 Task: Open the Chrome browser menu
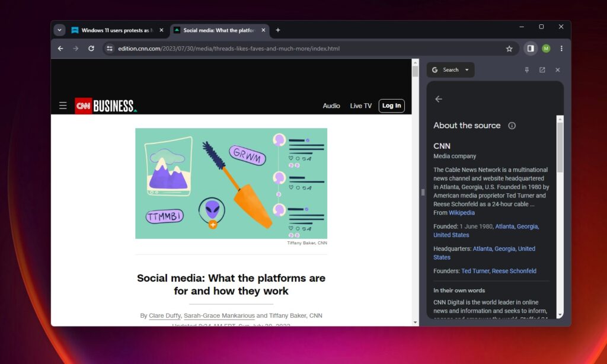pos(561,49)
